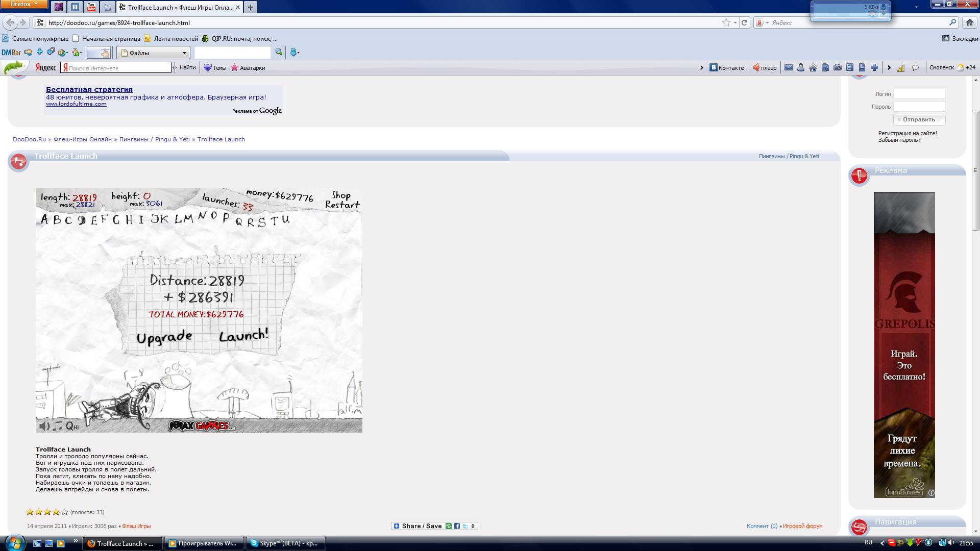Open Темы heart item

pyautogui.click(x=215, y=67)
